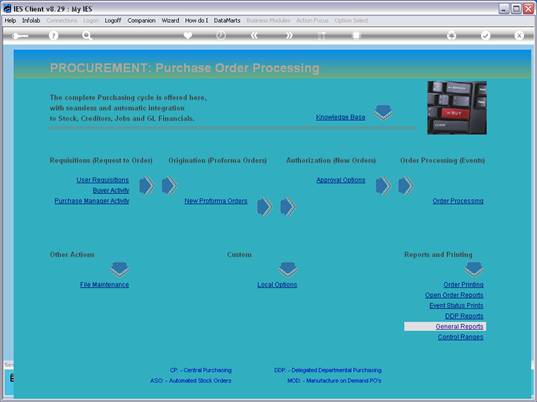Click the double left arrow toolbar icon
The height and width of the screenshot is (402, 537).
pyautogui.click(x=254, y=36)
